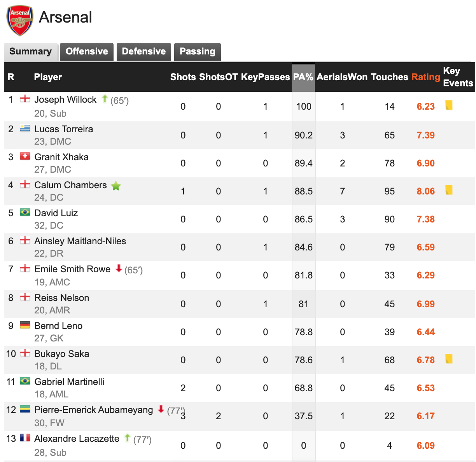Click Calum Chambers' green star icon

click(116, 186)
